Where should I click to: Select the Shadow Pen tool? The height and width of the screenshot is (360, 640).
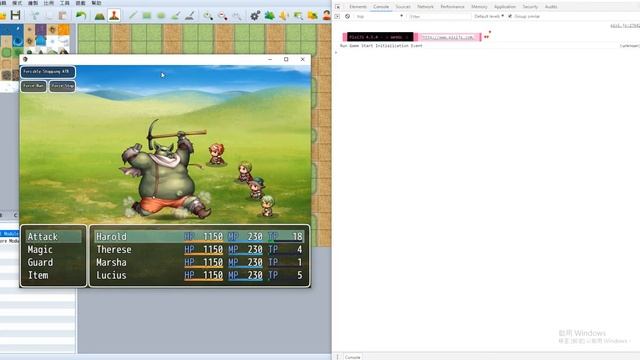coord(190,16)
